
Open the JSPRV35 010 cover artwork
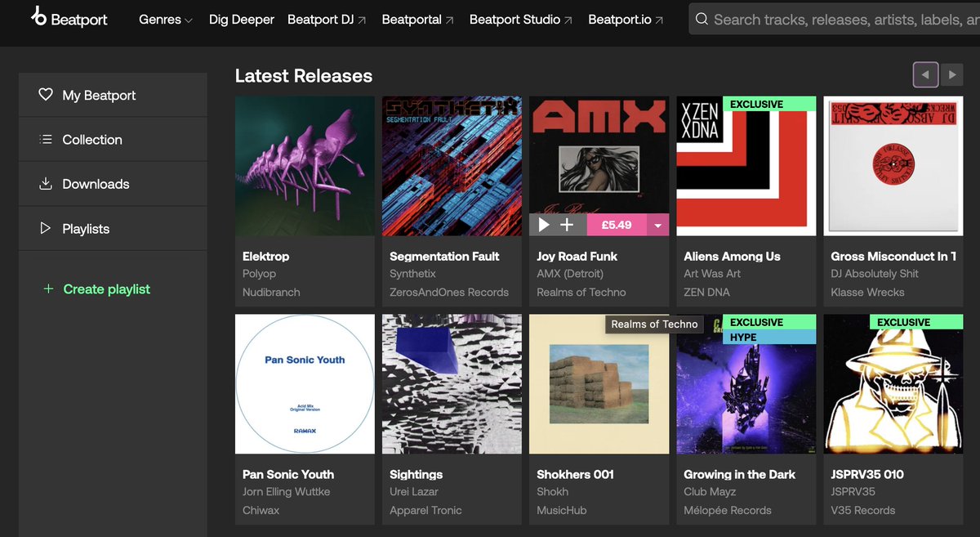893,384
